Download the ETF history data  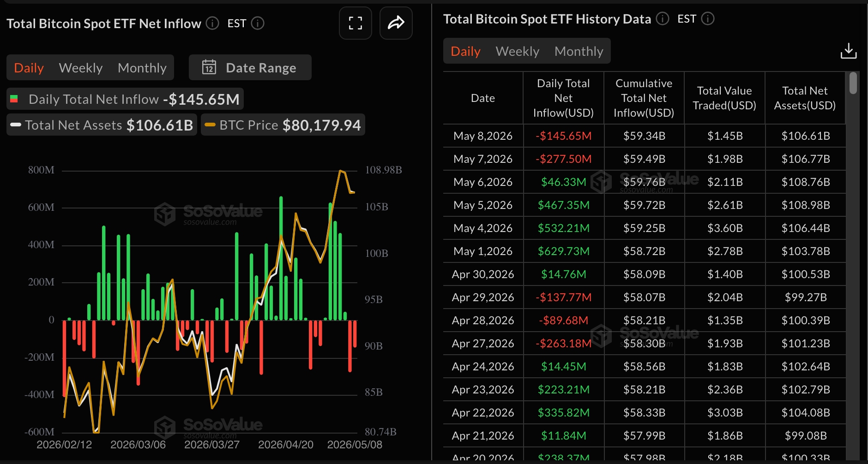click(849, 51)
